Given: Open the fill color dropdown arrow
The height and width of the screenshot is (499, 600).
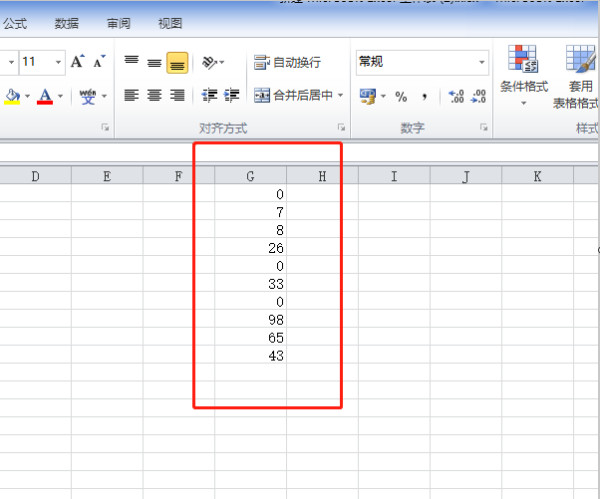Looking at the screenshot, I should click(x=28, y=96).
